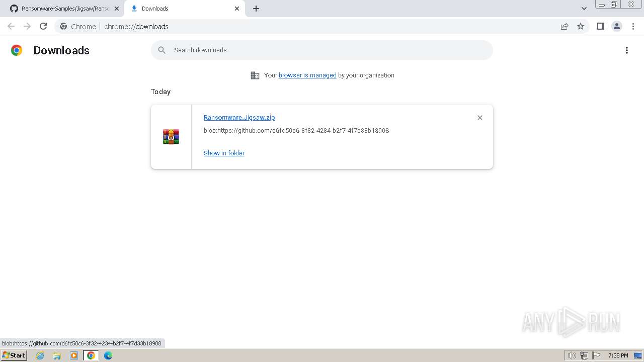Open the Ransomware.Jigsaw.zip download link

(x=239, y=117)
